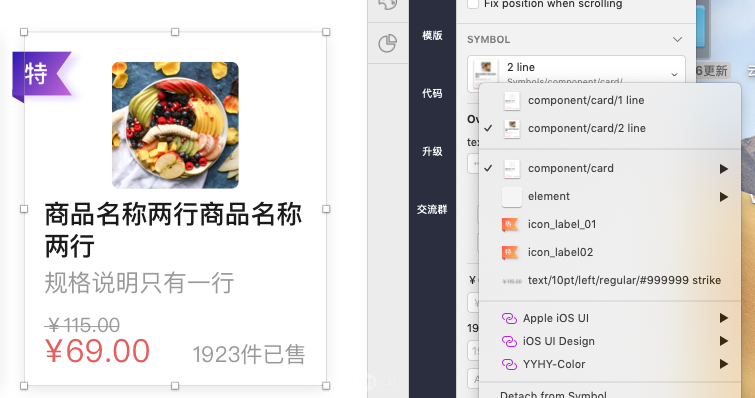Image resolution: width=755 pixels, height=398 pixels.
Task: Collapse the SYMBOL section chevron
Action: [677, 39]
